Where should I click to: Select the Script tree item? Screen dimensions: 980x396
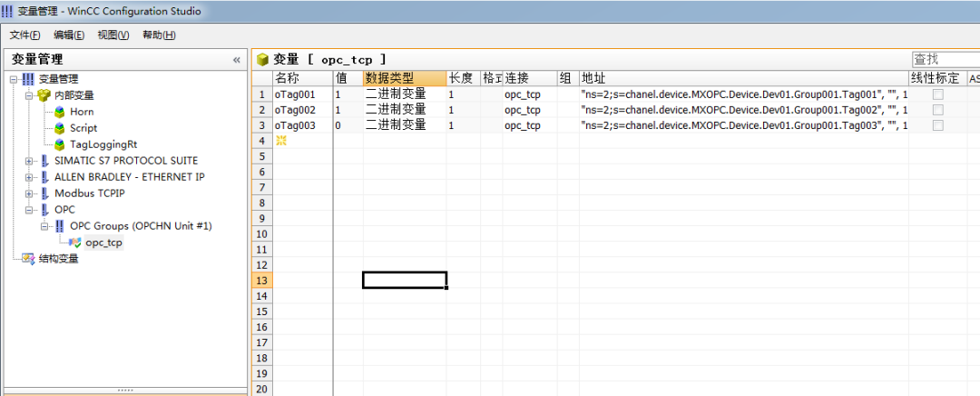[83, 128]
